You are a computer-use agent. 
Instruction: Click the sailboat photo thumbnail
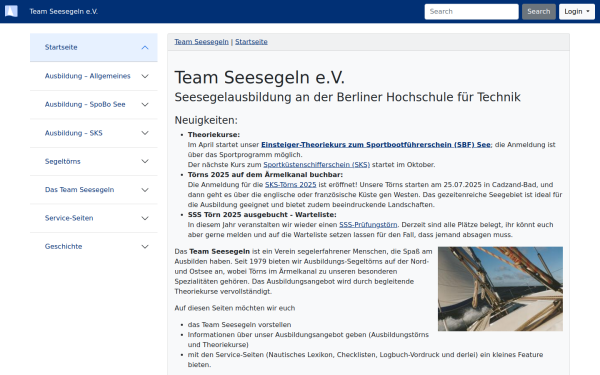pos(500,289)
